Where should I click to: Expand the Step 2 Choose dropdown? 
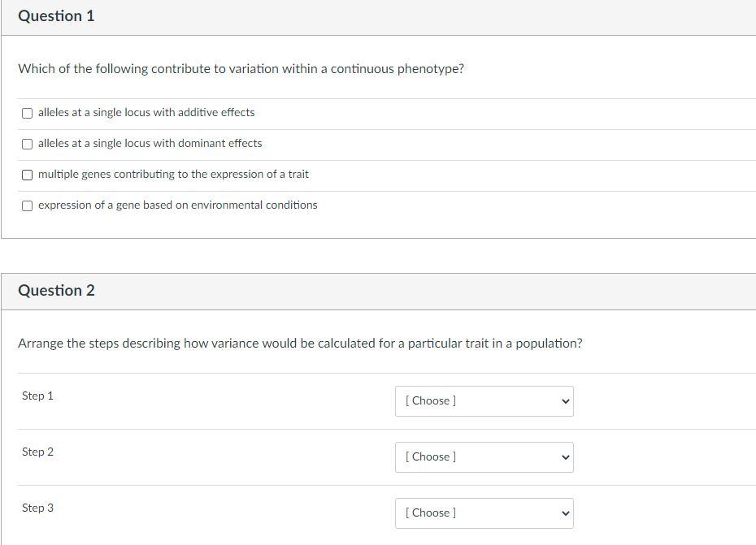click(484, 457)
